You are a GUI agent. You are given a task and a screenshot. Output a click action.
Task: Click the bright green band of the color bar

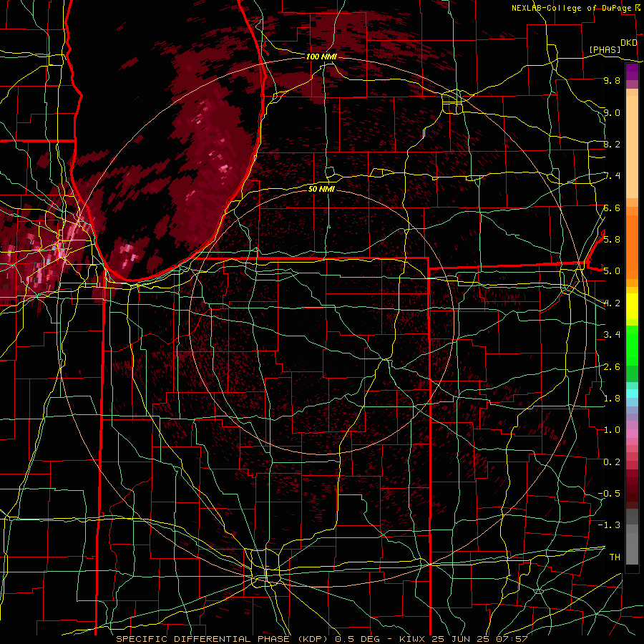pos(632,344)
